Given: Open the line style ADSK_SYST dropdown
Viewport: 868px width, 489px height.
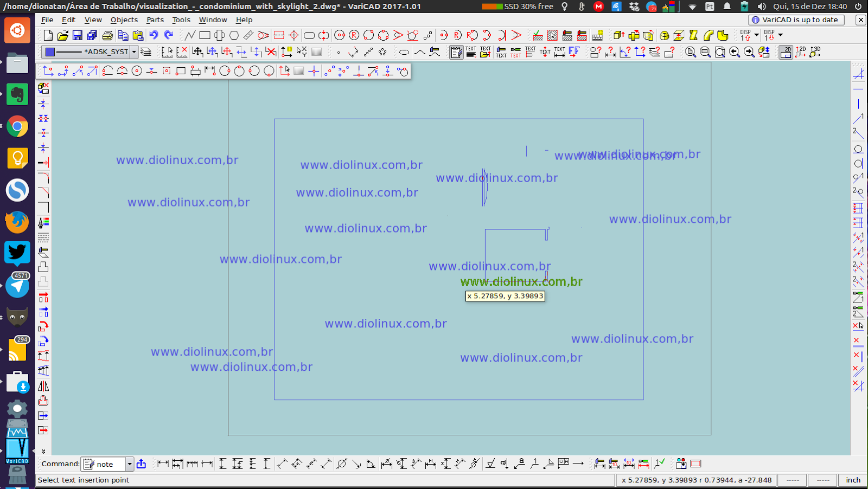Looking at the screenshot, I should point(134,52).
